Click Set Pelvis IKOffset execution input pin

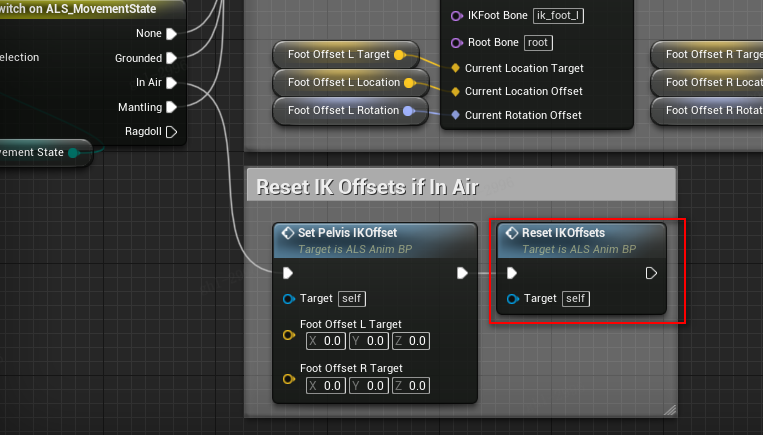click(288, 273)
